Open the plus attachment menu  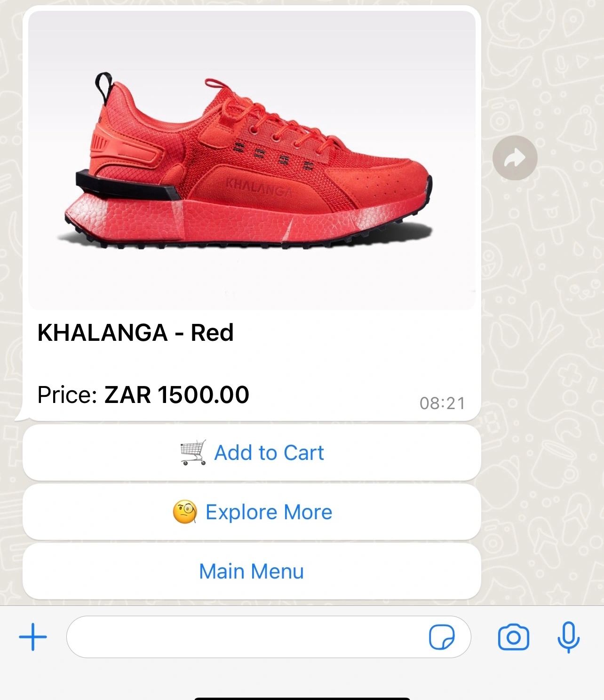(33, 637)
